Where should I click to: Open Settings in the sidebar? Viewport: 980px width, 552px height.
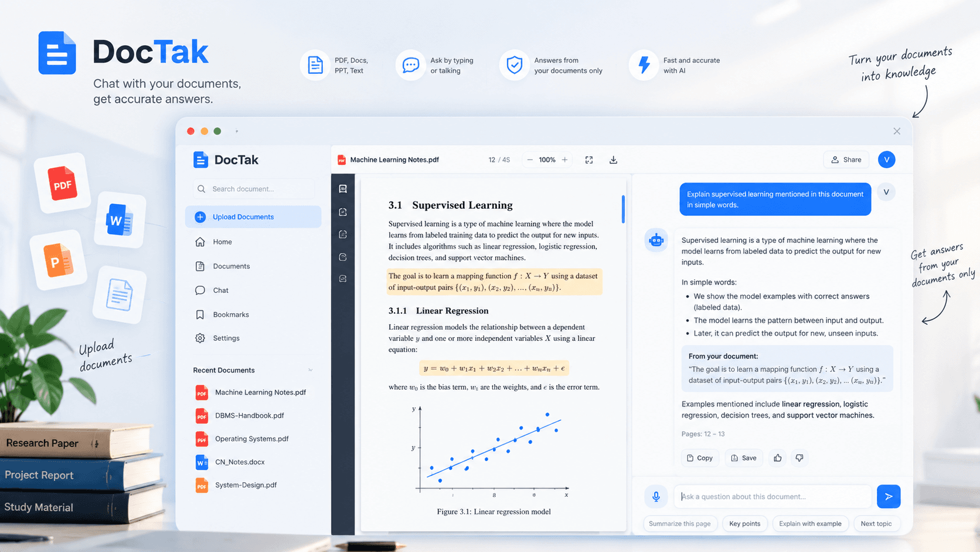(253, 338)
